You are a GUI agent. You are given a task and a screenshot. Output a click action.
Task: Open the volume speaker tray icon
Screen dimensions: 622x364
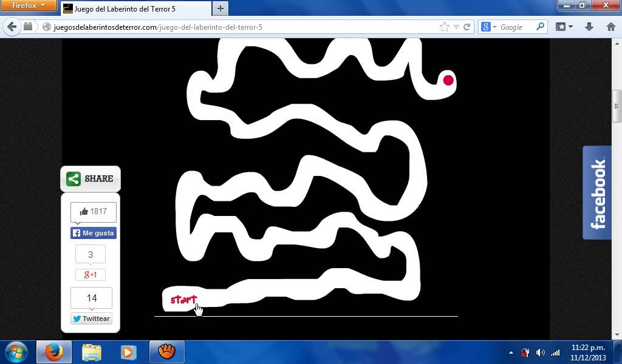(x=540, y=352)
